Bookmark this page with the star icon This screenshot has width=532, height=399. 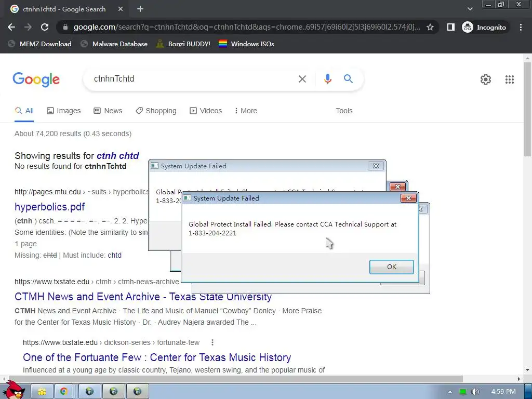point(430,27)
